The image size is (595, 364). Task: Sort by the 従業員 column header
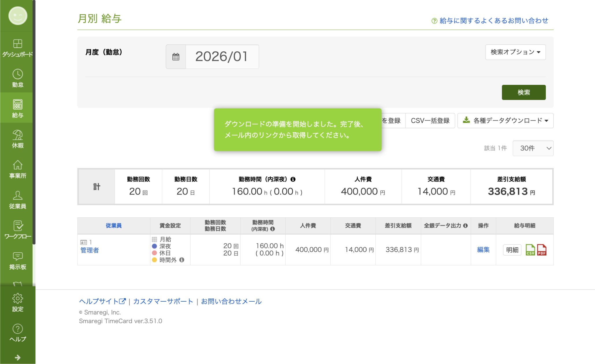(114, 226)
